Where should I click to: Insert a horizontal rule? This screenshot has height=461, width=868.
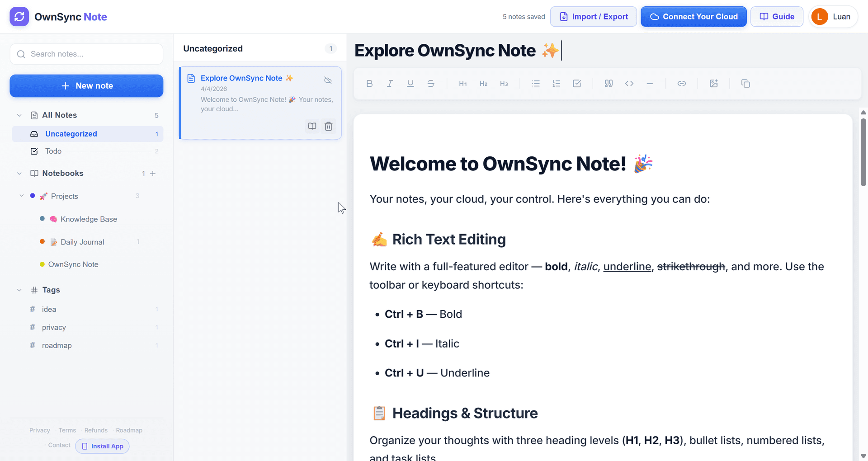(650, 84)
